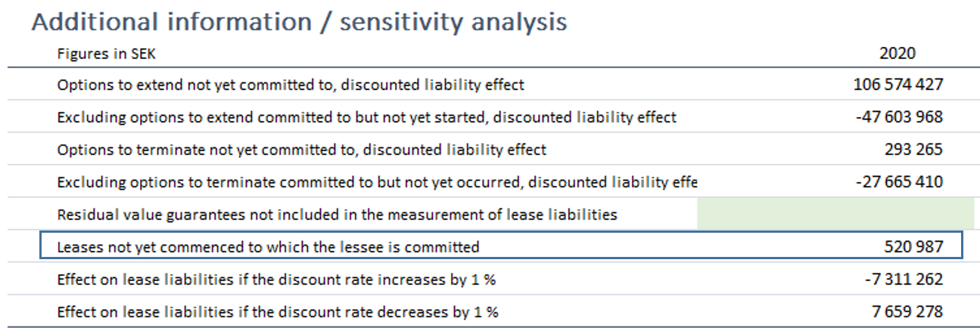Select the value 293 265

click(913, 150)
